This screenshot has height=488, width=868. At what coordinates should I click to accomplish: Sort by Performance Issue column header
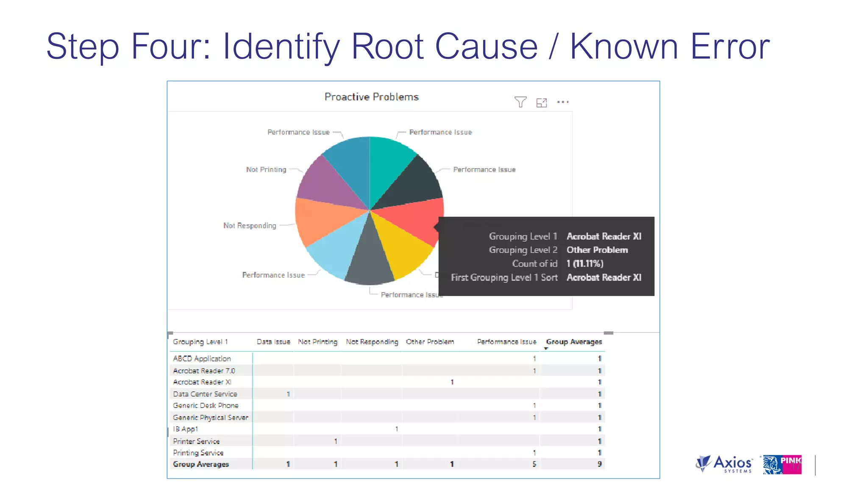tap(506, 341)
